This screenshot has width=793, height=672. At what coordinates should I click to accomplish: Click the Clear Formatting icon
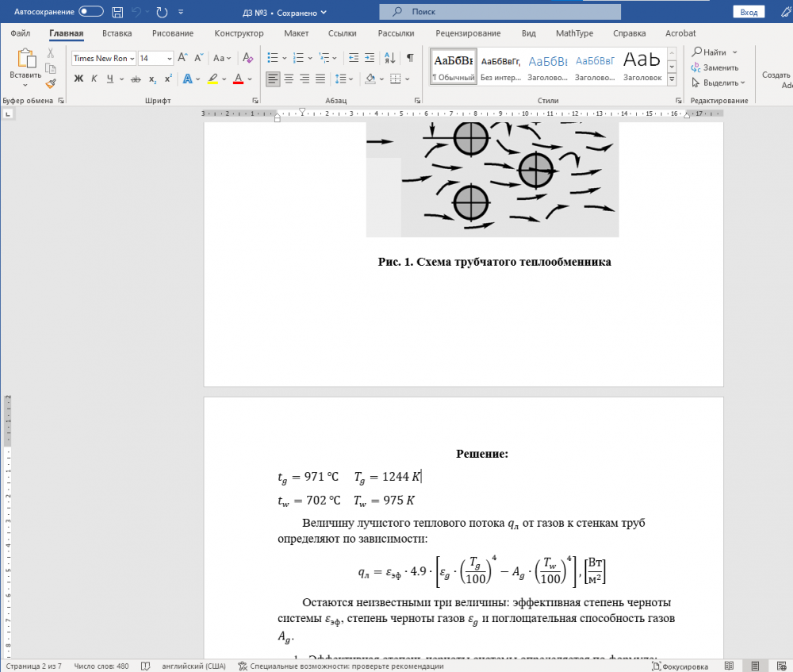tap(247, 58)
